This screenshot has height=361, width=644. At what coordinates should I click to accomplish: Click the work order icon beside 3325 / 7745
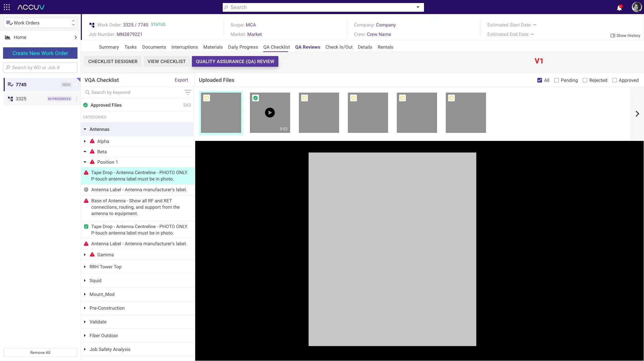[92, 25]
